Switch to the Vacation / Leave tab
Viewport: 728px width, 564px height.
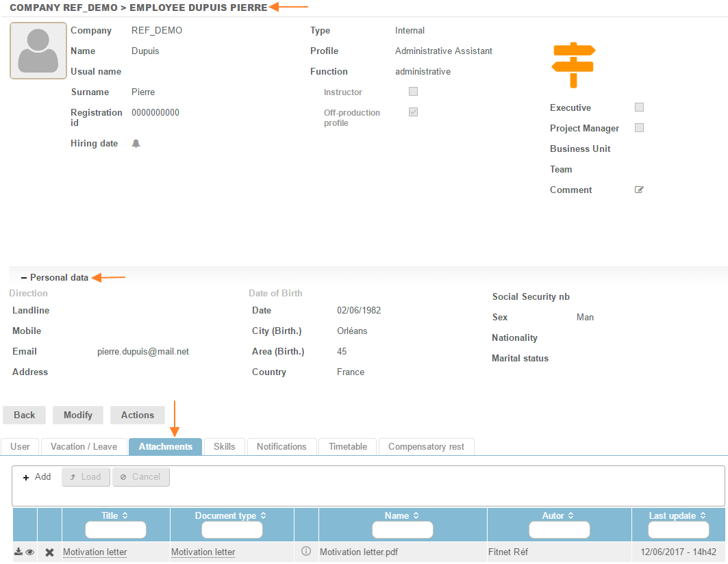[84, 446]
